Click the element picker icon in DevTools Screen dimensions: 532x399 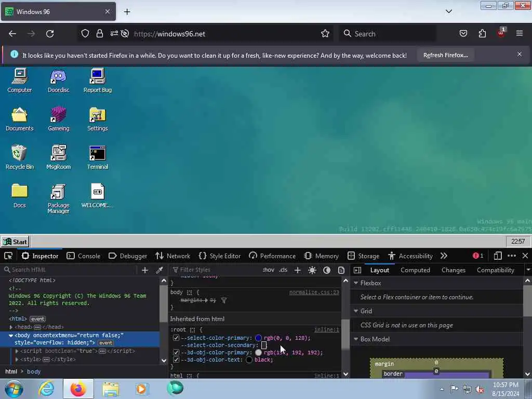8,256
